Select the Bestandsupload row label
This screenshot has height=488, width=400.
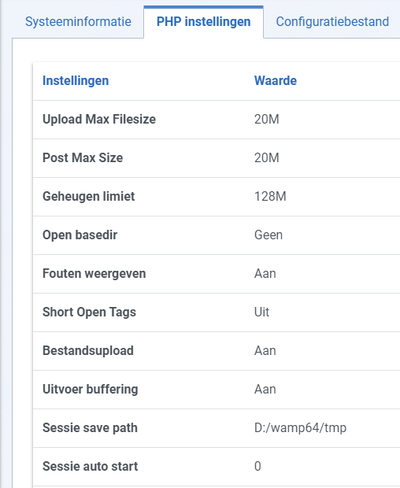pyautogui.click(x=88, y=351)
